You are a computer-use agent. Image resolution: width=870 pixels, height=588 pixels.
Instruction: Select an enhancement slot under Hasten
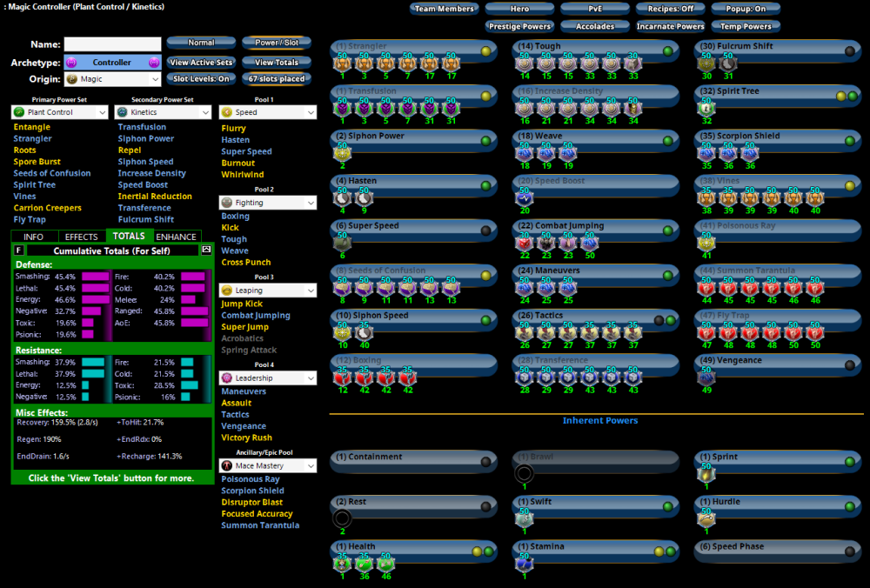pyautogui.click(x=342, y=197)
